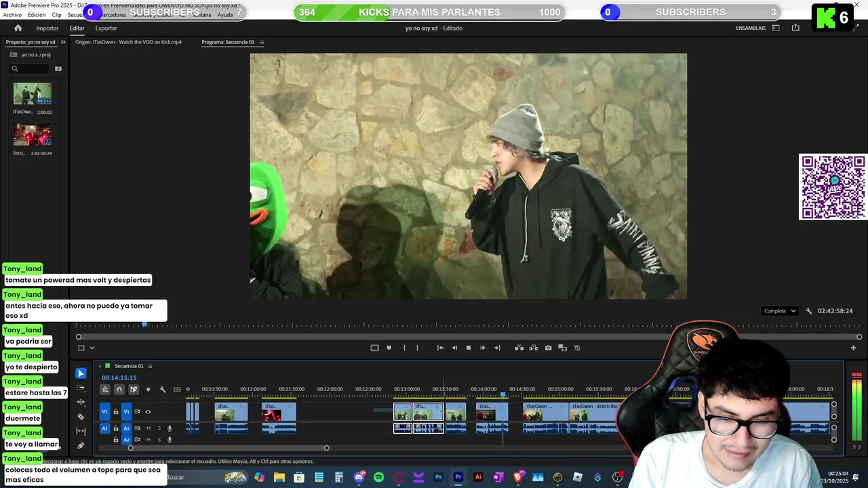This screenshot has width=868, height=488.
Task: Go to the Premiere Home screen icon
Action: coord(18,28)
